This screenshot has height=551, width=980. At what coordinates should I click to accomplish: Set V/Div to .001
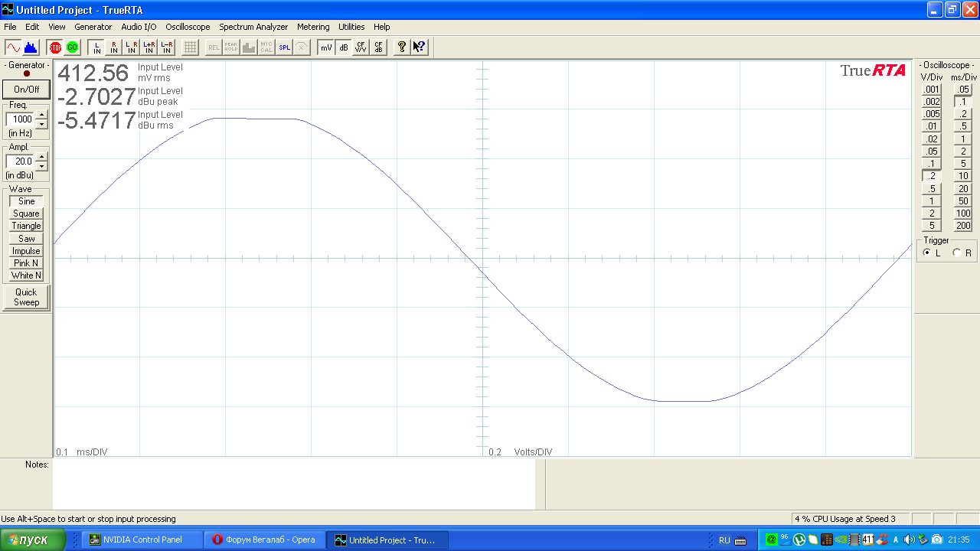[931, 90]
